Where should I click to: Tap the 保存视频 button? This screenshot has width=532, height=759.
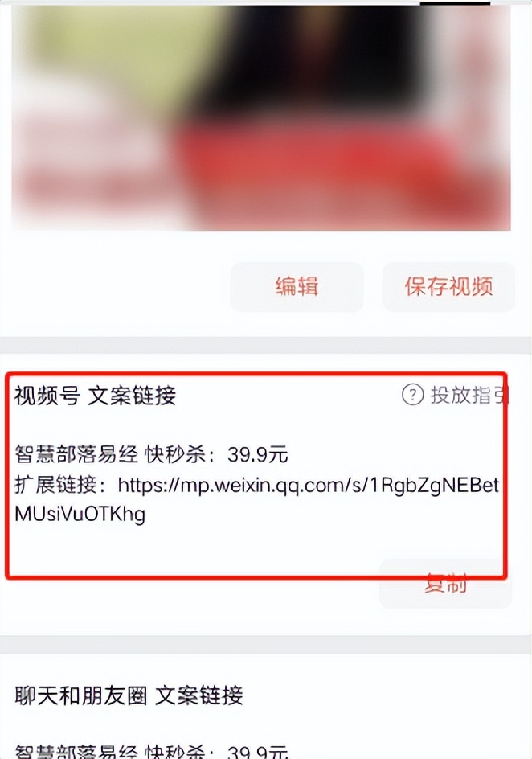coord(448,287)
